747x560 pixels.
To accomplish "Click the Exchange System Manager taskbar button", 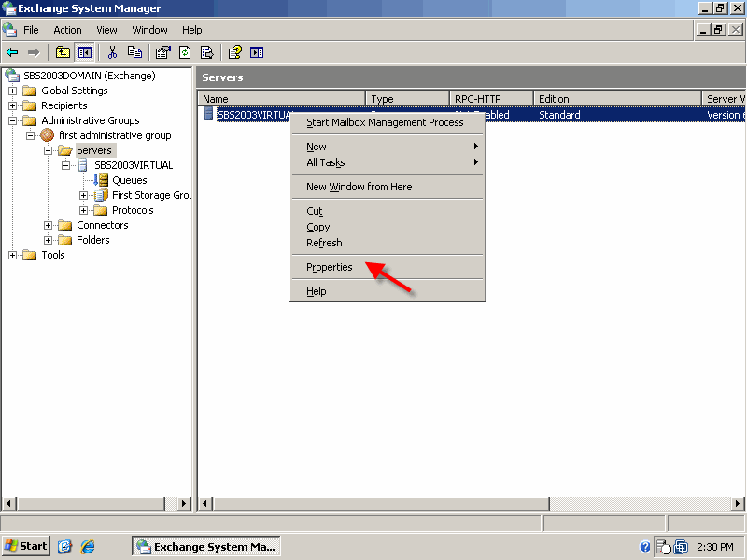I will (x=205, y=546).
